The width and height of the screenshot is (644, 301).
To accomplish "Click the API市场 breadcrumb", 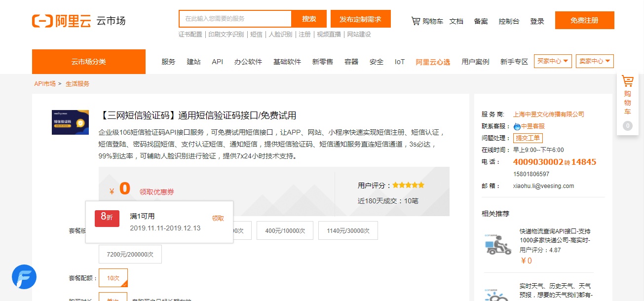I will tap(45, 84).
